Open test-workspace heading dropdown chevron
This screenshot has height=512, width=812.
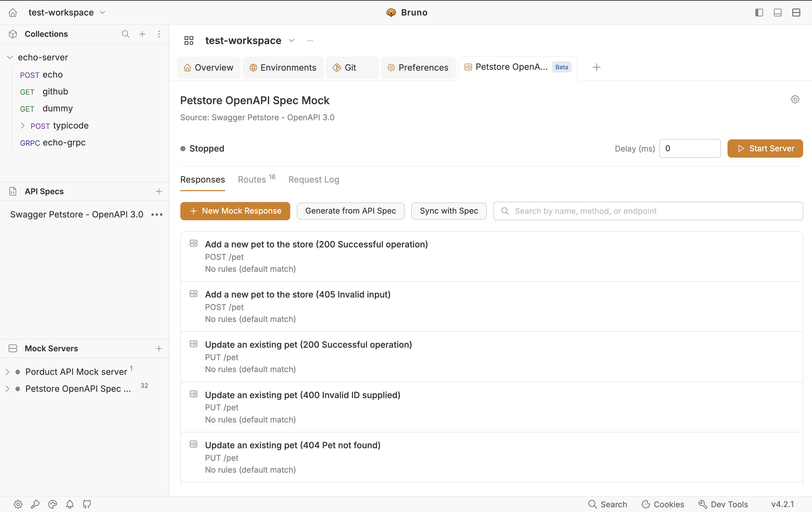click(292, 40)
